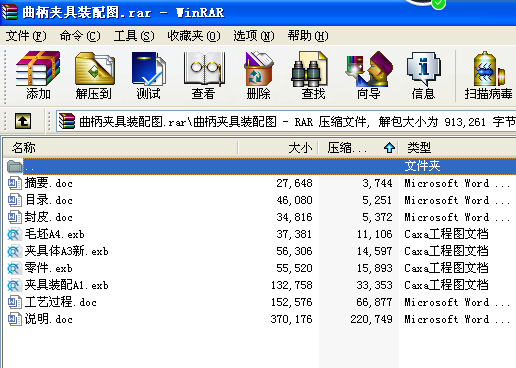This screenshot has height=368, width=516.
Task: Click the WinRAR title bar books icon
Action: click(10, 12)
